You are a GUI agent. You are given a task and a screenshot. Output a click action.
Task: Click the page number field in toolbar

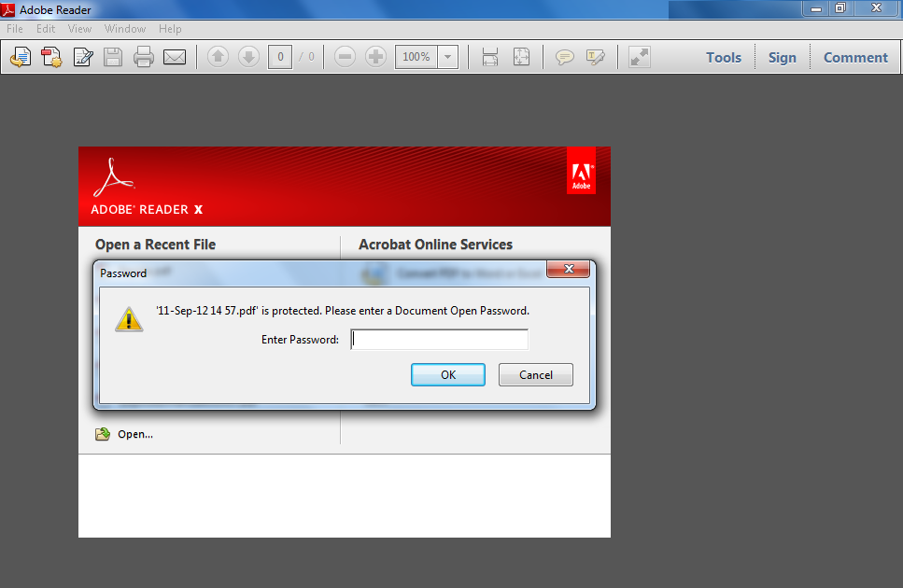click(x=280, y=57)
